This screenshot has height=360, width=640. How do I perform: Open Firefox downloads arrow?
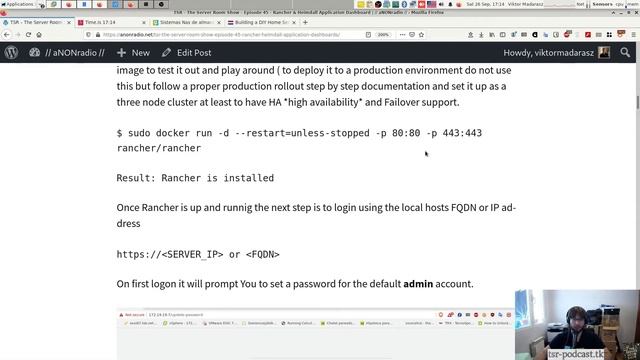(x=481, y=35)
